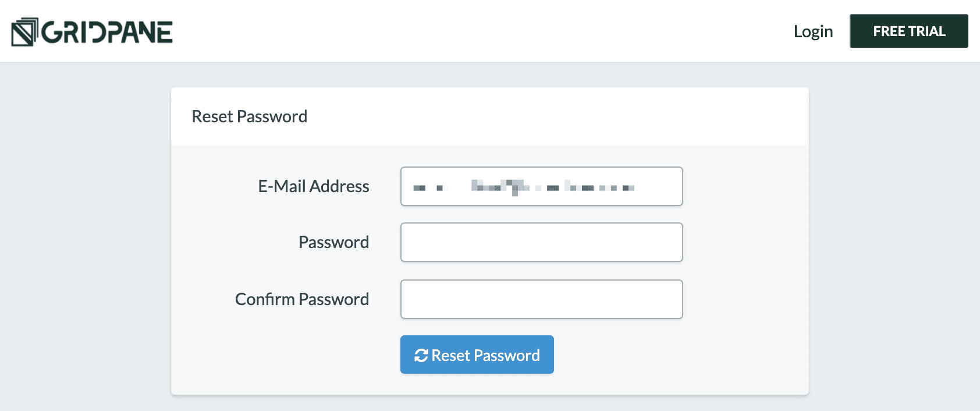Screen dimensions: 980x411
Task: Click the Password label text
Action: [x=333, y=242]
